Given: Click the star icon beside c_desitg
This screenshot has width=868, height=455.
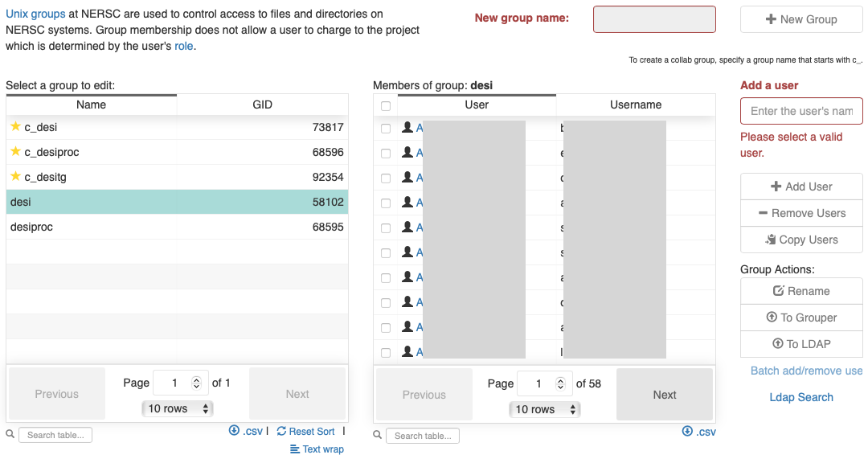Looking at the screenshot, I should (x=15, y=177).
